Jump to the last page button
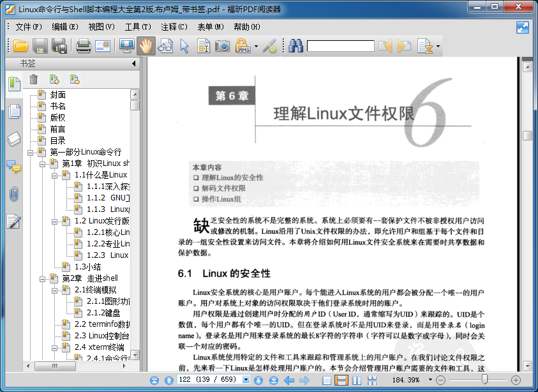538x392 pixels. [273, 380]
